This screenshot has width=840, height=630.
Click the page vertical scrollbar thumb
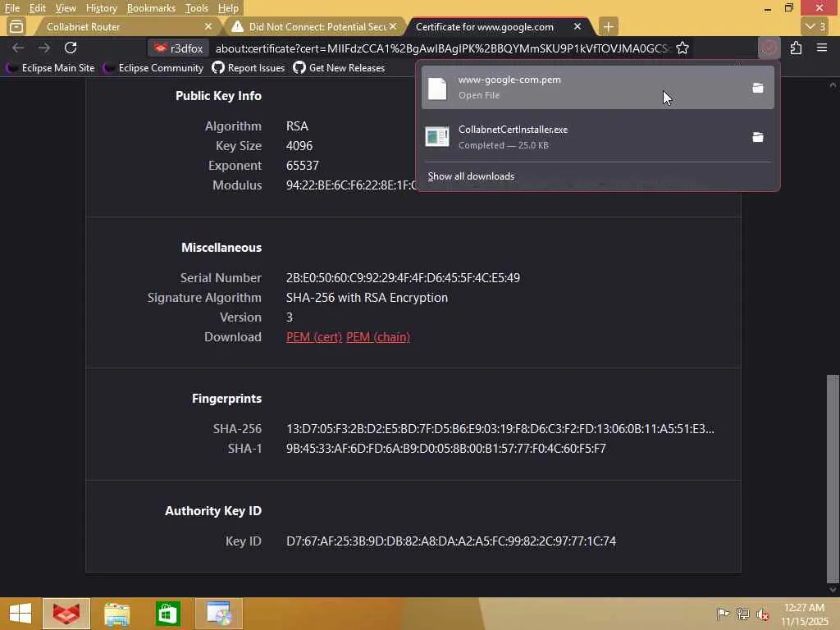coord(833,478)
